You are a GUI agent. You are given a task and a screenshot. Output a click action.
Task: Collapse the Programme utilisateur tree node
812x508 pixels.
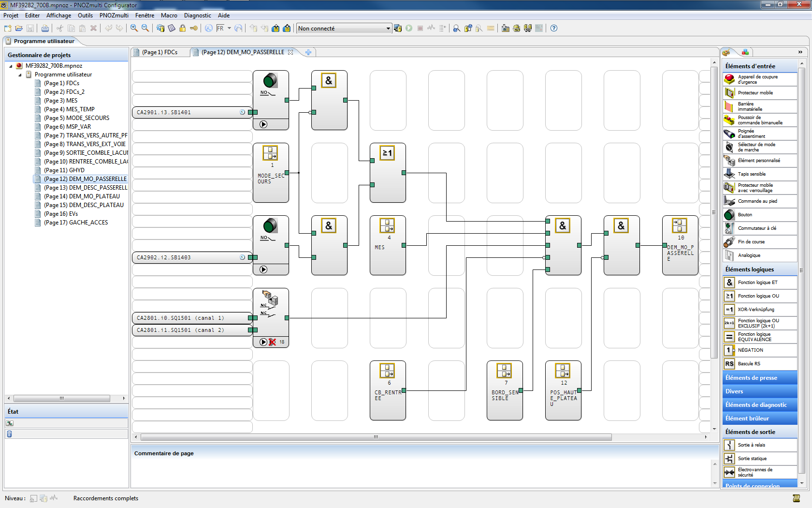[x=20, y=75]
